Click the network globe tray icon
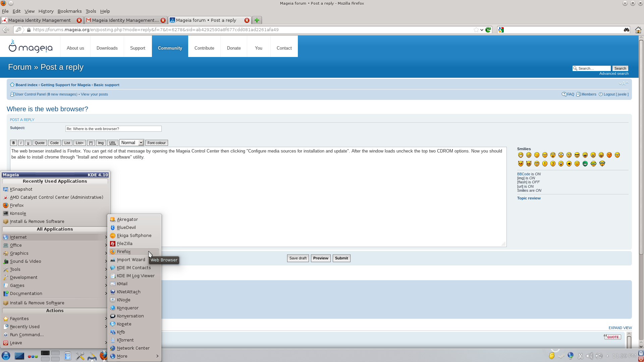The width and height of the screenshot is (644, 362). pos(571,356)
